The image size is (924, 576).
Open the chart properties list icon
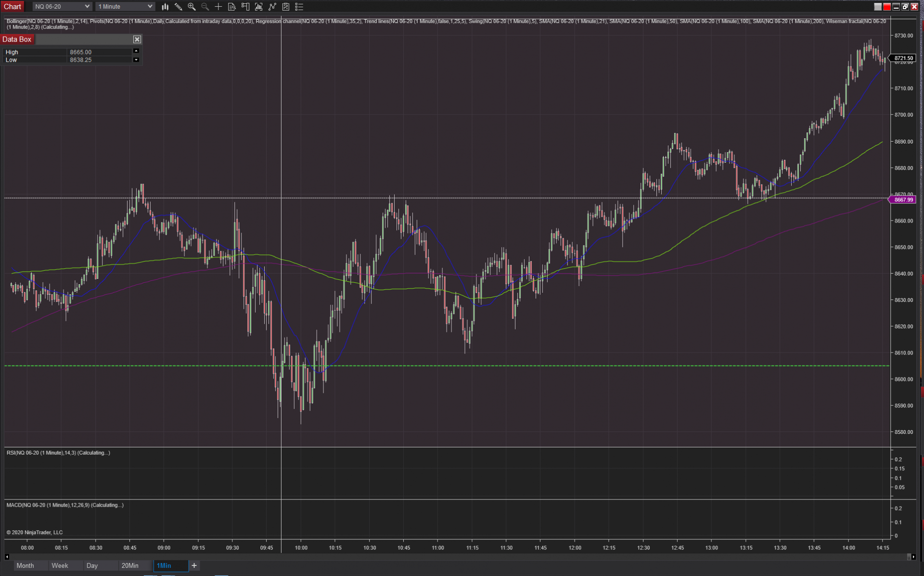pos(299,7)
